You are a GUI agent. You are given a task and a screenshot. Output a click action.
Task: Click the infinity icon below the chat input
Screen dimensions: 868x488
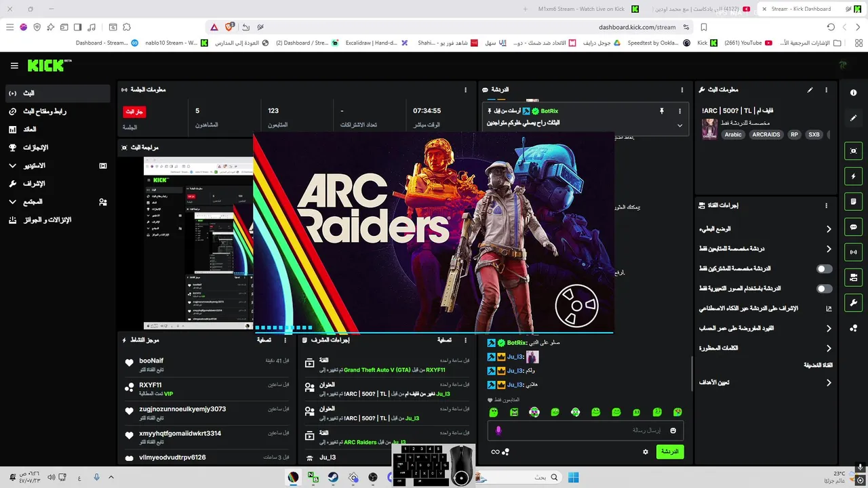[496, 452]
